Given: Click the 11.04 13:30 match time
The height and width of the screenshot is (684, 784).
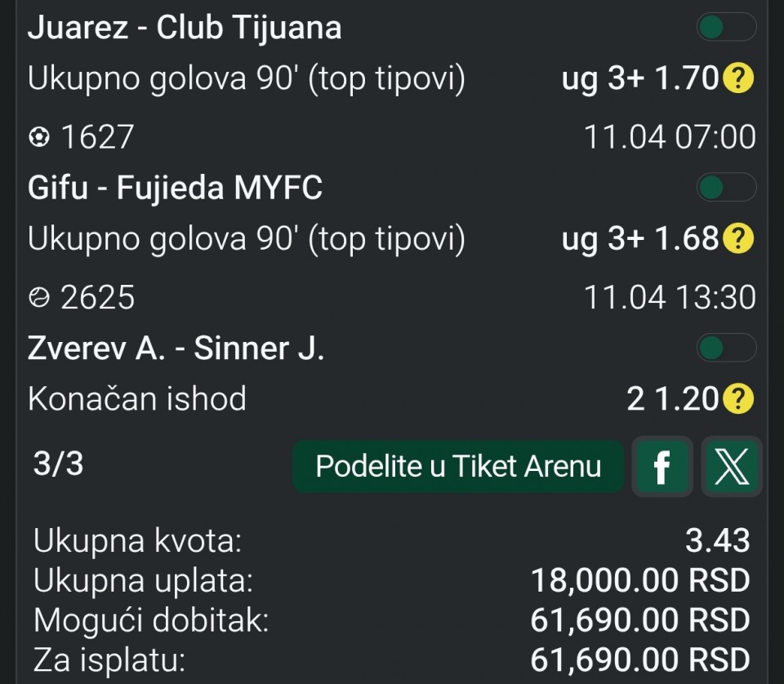Looking at the screenshot, I should coord(670,298).
